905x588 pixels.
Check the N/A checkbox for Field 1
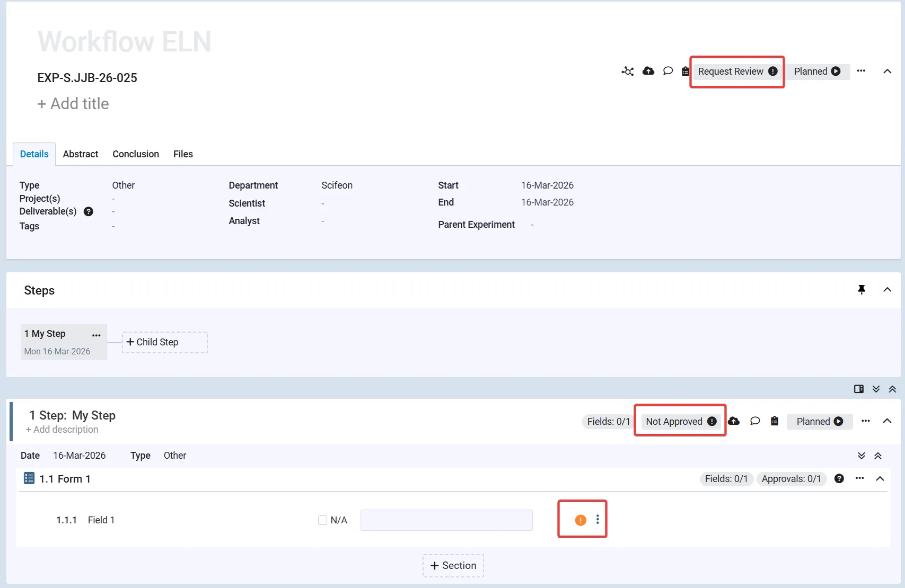[322, 520]
